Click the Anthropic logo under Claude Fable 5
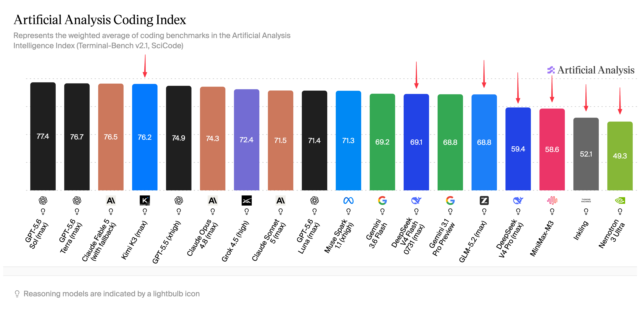The width and height of the screenshot is (644, 309). [x=111, y=200]
